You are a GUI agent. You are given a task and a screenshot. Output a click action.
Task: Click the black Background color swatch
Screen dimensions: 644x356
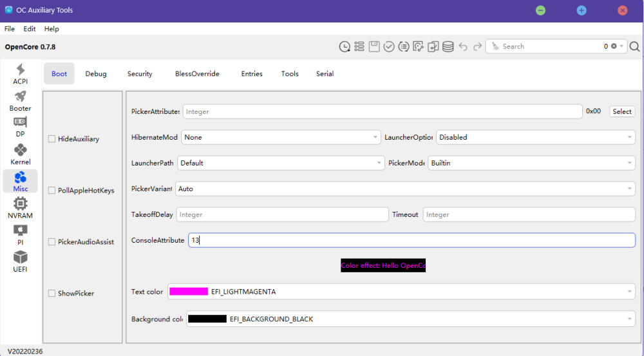(207, 319)
